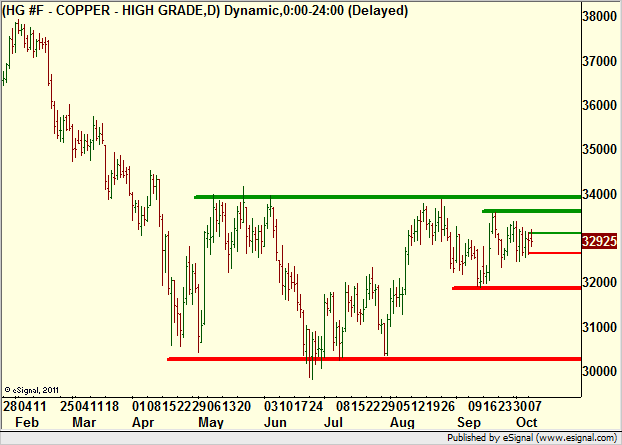This screenshot has height=445, width=622.
Task: Click the chart title 'HG #F - COPPER - HIGH GRADE,D'
Action: pos(111,11)
